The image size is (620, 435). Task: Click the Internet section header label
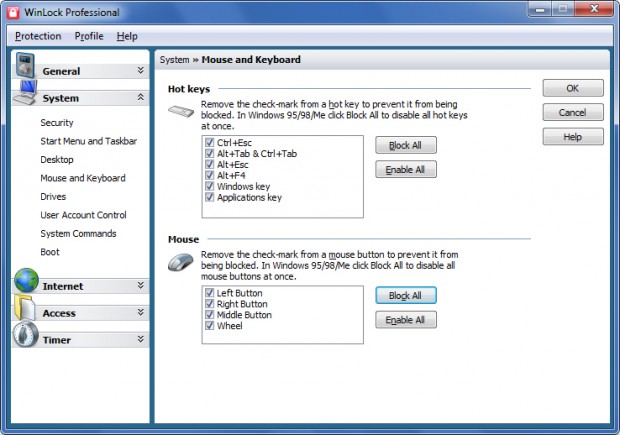coord(63,286)
